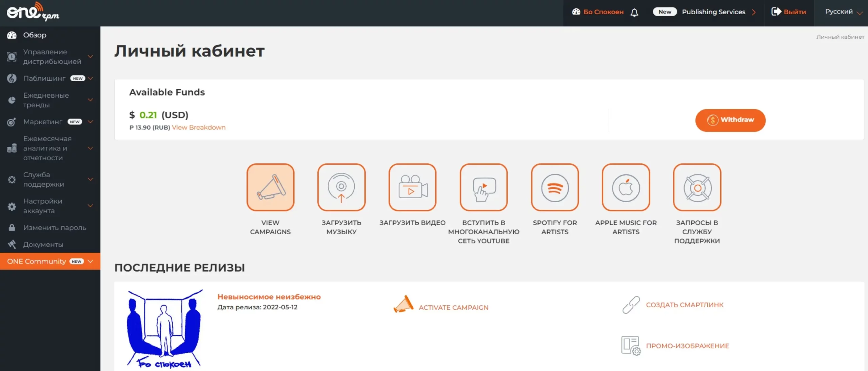Click the support requests lifebuoy icon
This screenshot has height=371, width=868.
tap(697, 187)
